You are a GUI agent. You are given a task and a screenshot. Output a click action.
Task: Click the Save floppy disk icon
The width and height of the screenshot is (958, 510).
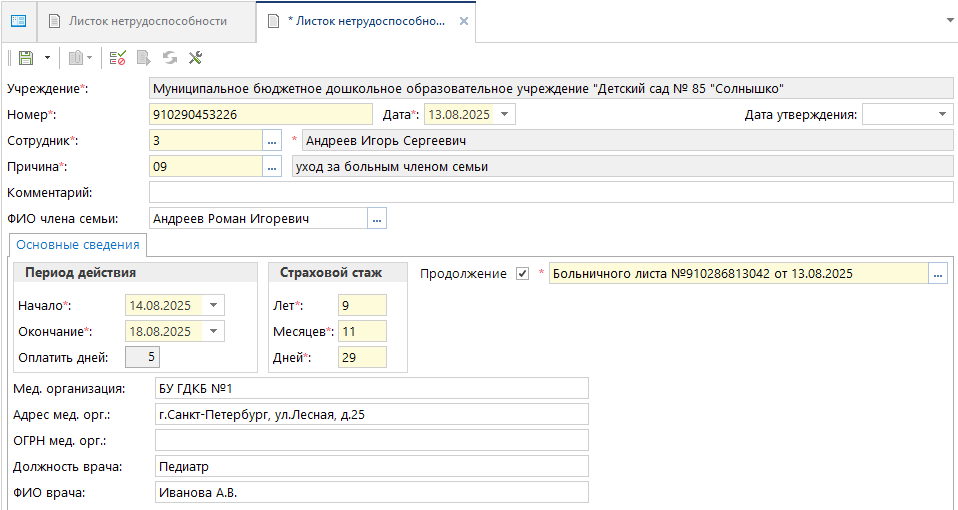[26, 59]
